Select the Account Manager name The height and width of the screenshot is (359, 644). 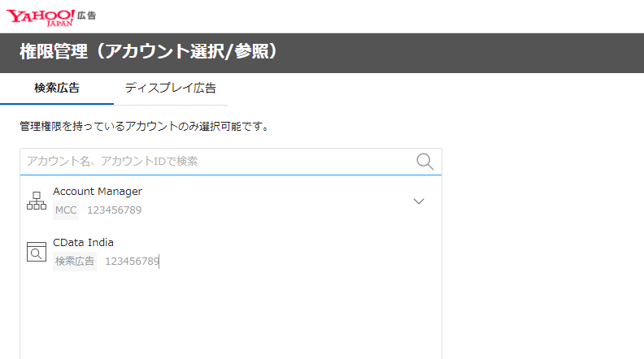click(98, 191)
